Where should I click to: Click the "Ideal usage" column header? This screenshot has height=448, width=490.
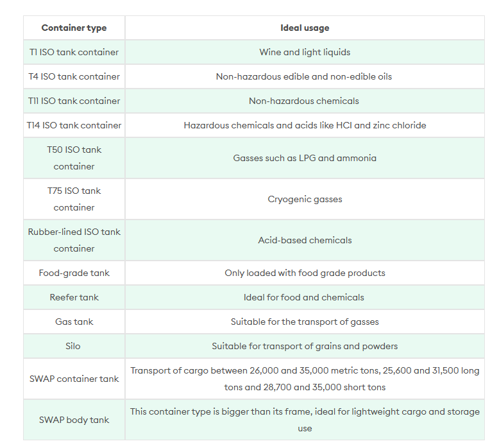pyautogui.click(x=305, y=28)
